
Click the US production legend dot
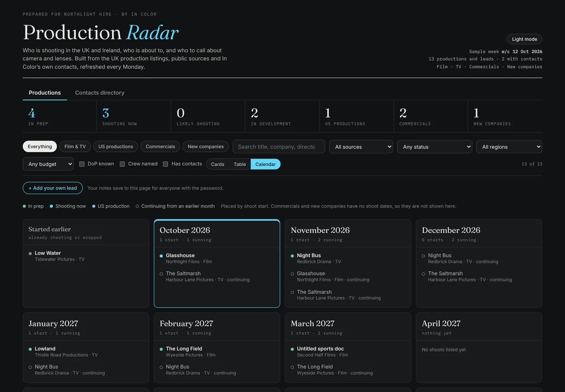tap(94, 206)
